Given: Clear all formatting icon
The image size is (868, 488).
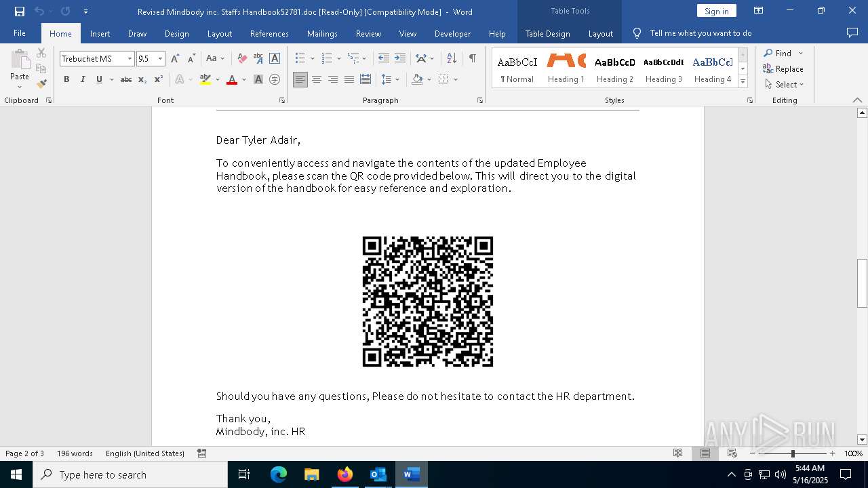Looking at the screenshot, I should 242,59.
